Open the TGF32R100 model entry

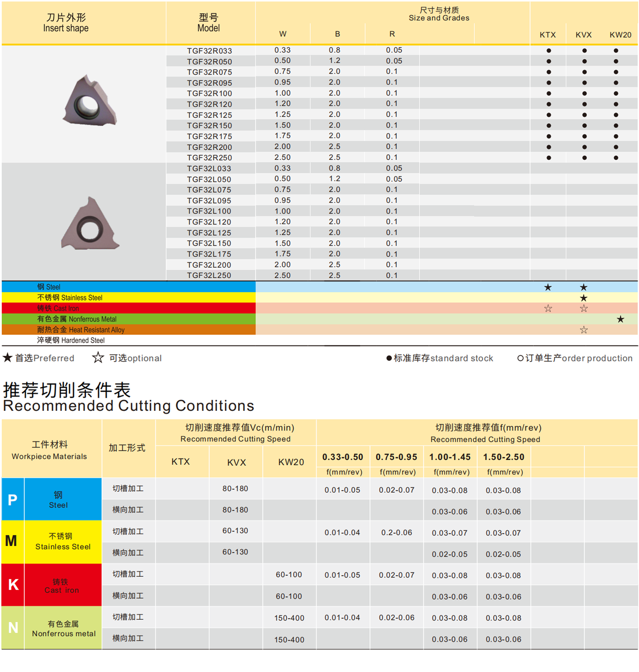click(210, 93)
